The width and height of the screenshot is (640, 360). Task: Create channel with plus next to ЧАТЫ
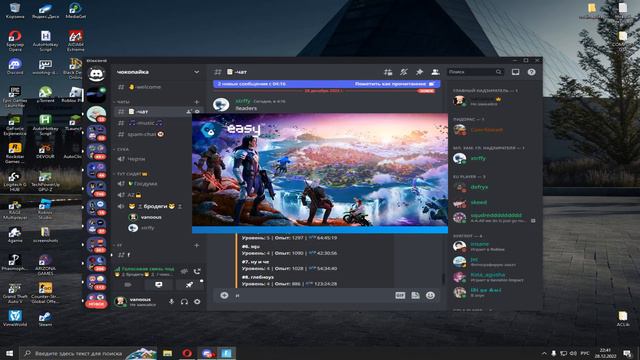(197, 102)
